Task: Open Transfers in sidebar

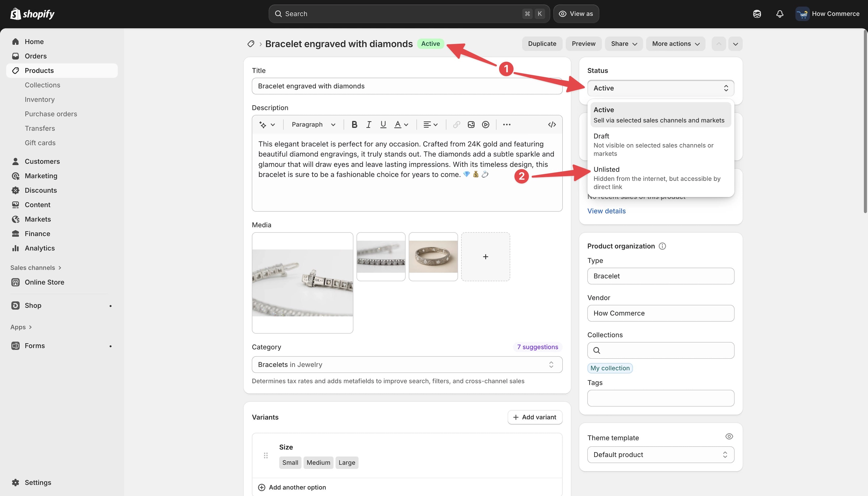Action: (39, 128)
